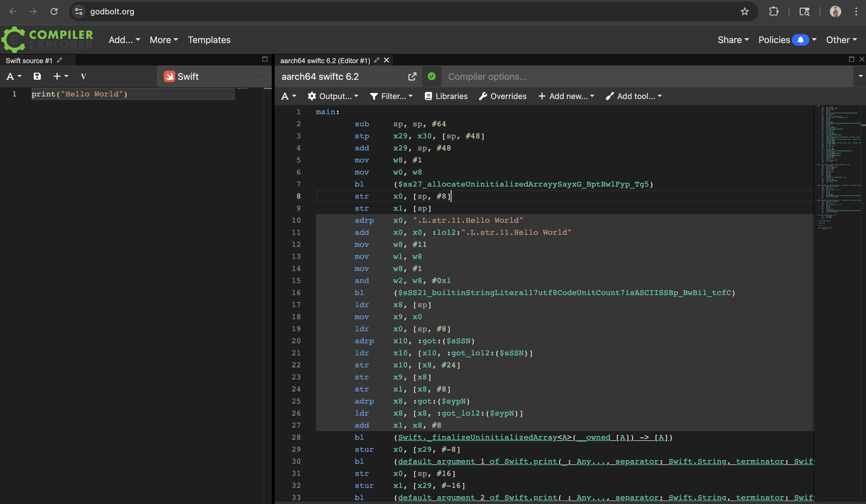Viewport: 866px width, 504px height.
Task: Open the More menu in top navbar
Action: 163,40
